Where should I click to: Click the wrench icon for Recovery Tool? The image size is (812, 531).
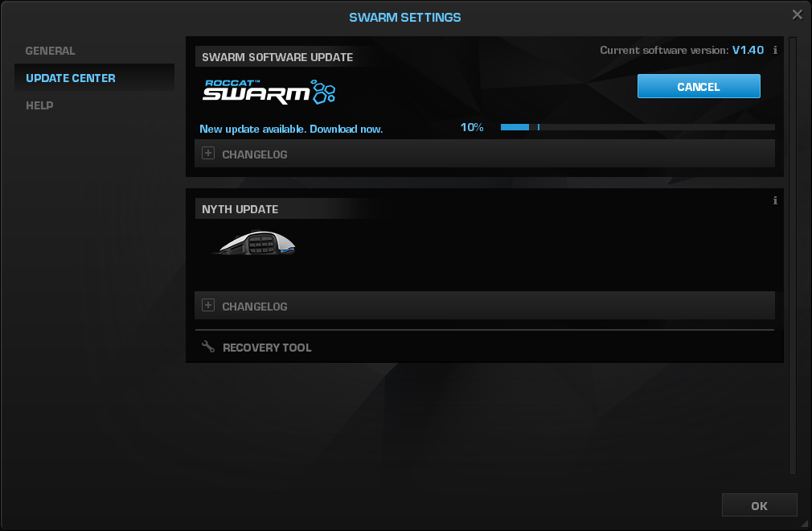208,347
